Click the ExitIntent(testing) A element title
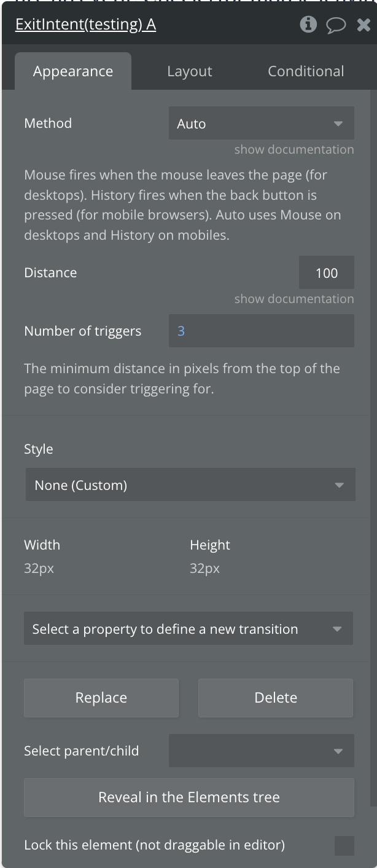377x868 pixels. tap(85, 25)
